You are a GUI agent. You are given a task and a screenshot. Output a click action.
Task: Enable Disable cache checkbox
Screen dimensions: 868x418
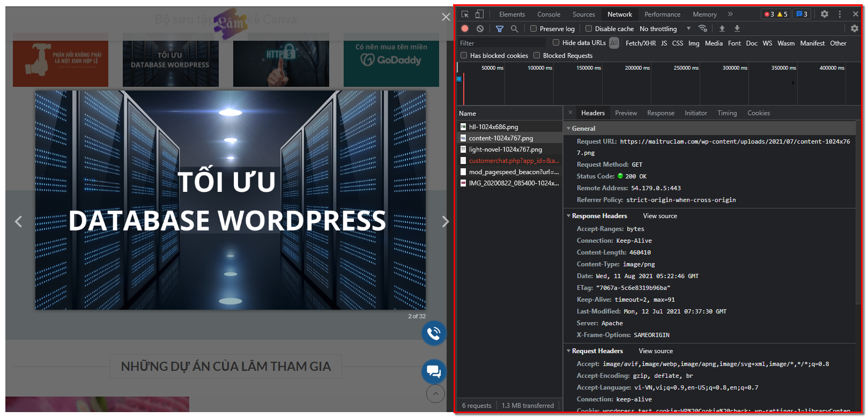(589, 29)
